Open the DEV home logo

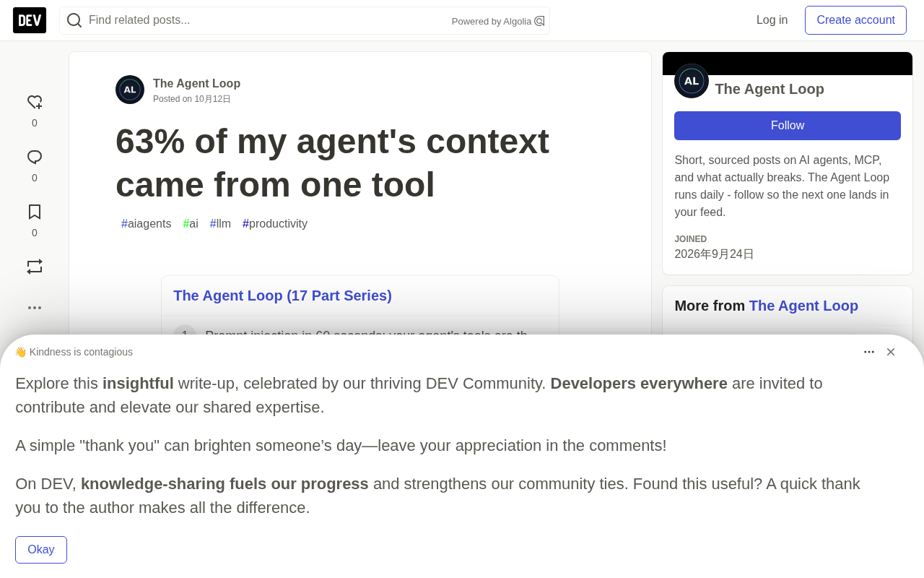[30, 20]
